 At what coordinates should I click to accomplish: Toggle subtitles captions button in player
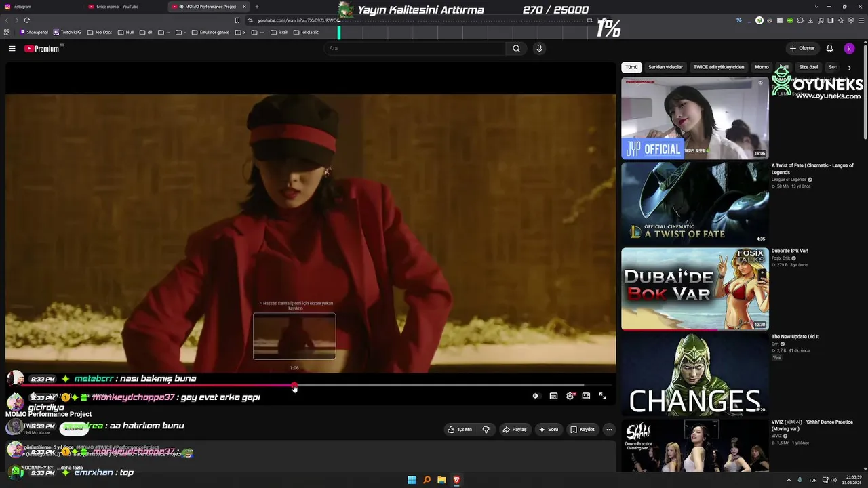(553, 396)
